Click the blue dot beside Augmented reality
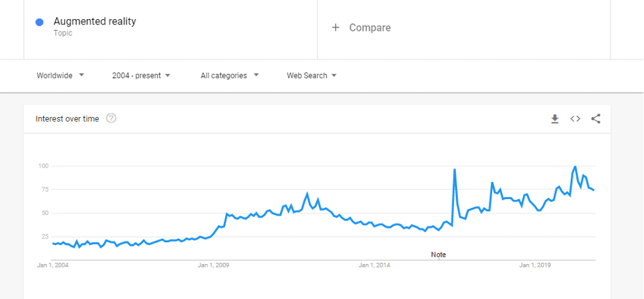The image size is (644, 299). coord(40,22)
